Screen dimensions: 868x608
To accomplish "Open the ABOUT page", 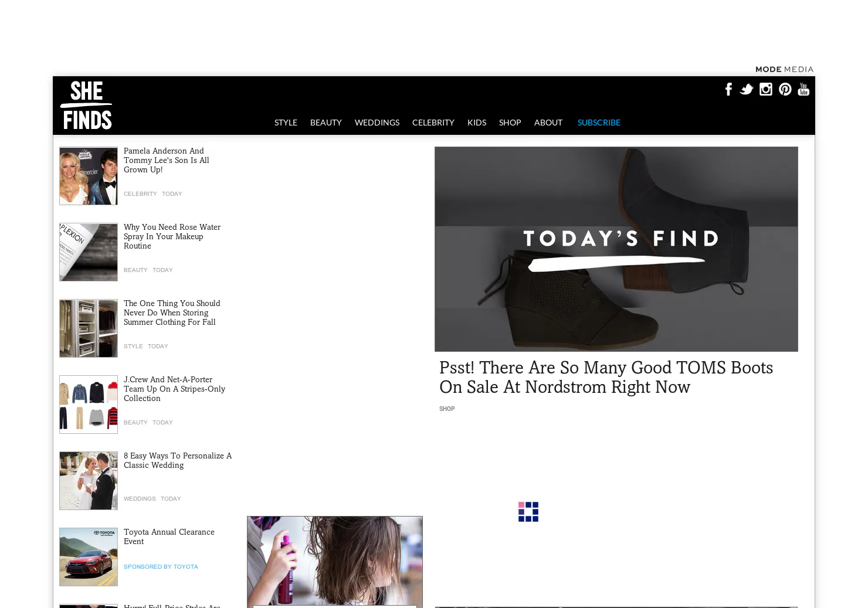I will coord(548,123).
